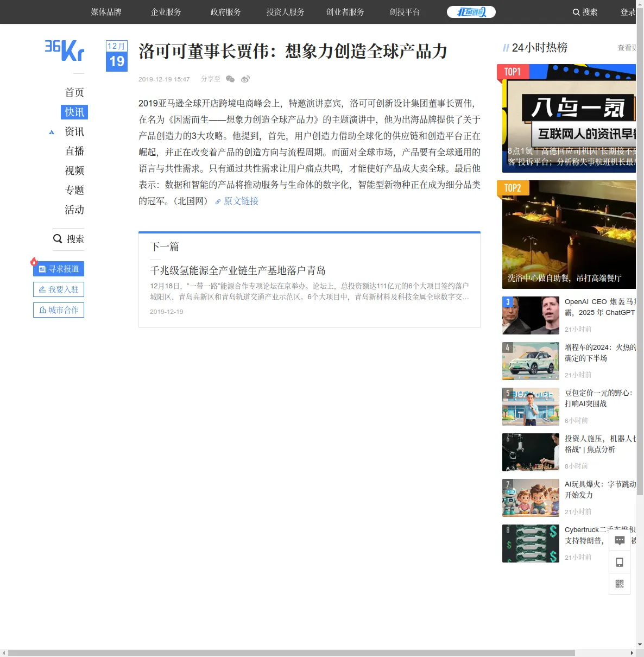Open thumbnail of OpenAI CEO article
Screen dimensions: 644x657
[x=531, y=315]
